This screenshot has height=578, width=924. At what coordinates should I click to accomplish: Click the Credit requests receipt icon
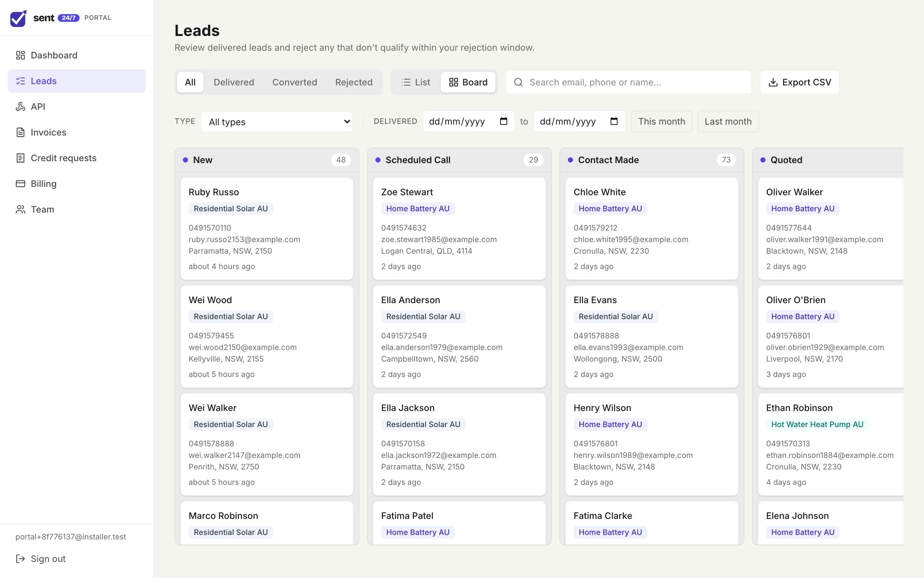click(x=20, y=158)
